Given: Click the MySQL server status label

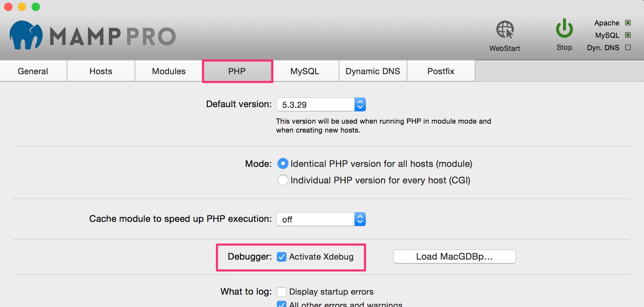Looking at the screenshot, I should pyautogui.click(x=607, y=35).
